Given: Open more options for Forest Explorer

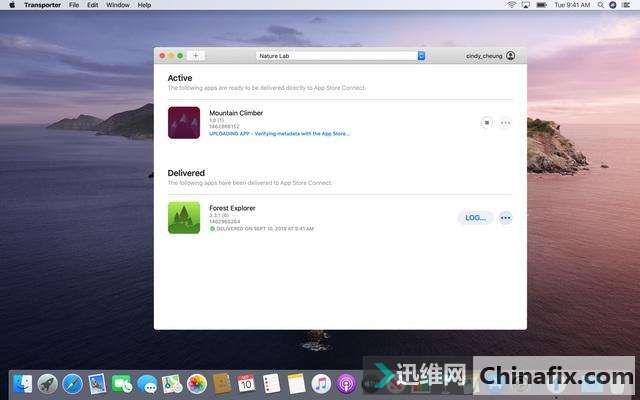Looking at the screenshot, I should tap(505, 218).
